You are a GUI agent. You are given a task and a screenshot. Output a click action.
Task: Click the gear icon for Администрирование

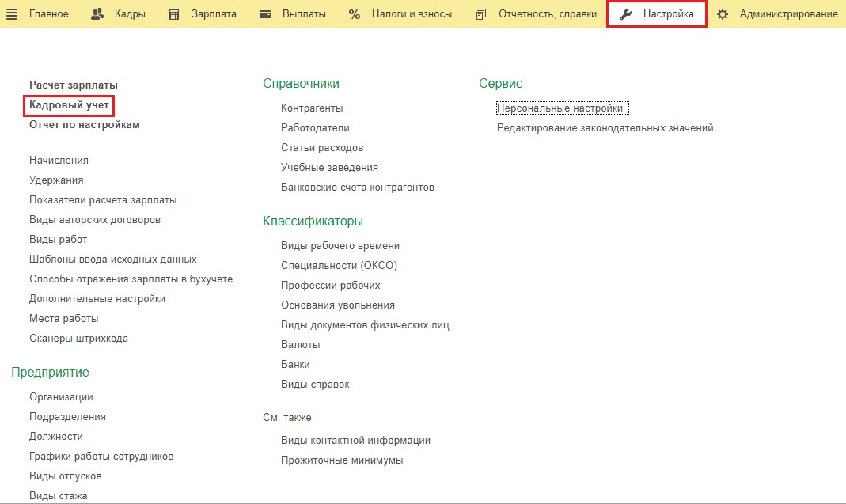tap(723, 14)
